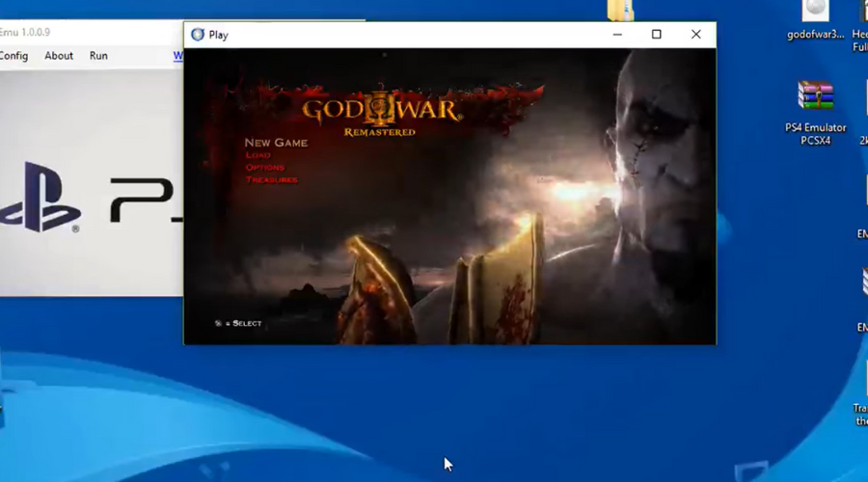Click the PlayStation logo in emulator window
Screen dimensions: 868x482
click(x=41, y=197)
